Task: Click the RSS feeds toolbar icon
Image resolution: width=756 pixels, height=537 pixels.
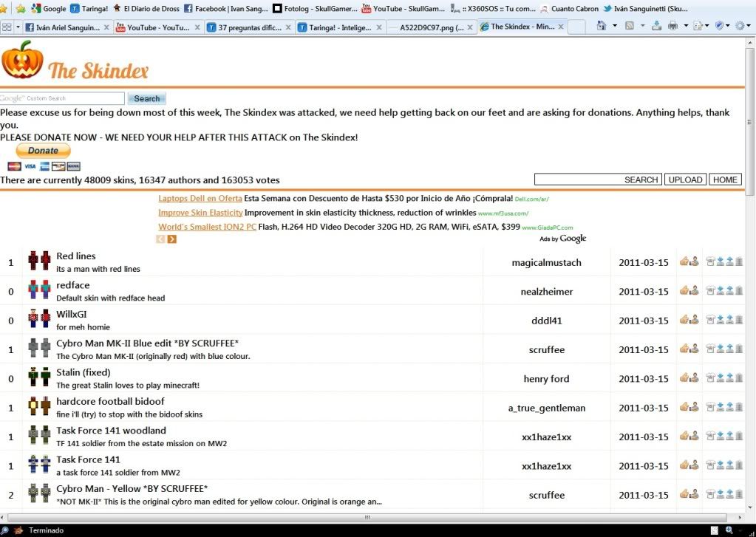Action: click(x=629, y=26)
